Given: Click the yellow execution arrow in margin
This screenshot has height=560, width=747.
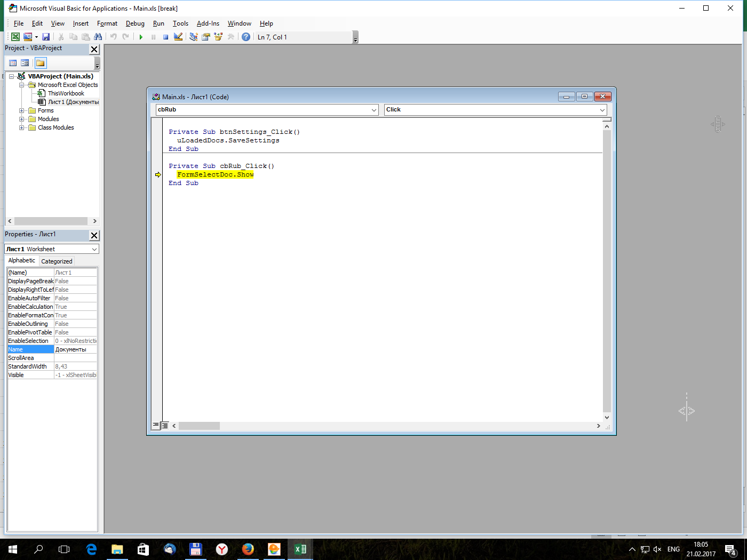Looking at the screenshot, I should point(158,174).
